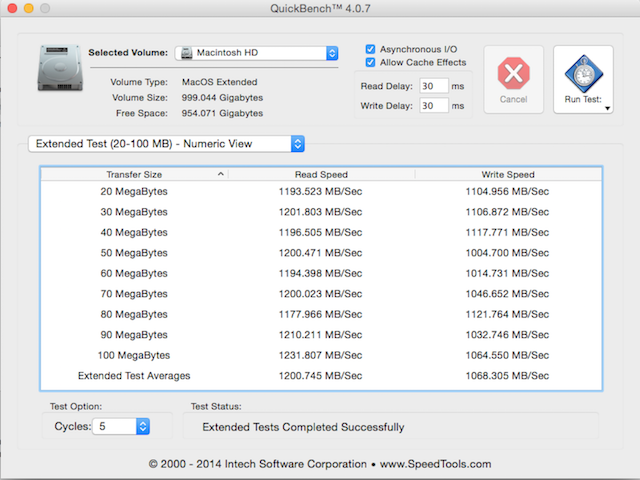Expand the Run Test menu arrow
Image resolution: width=640 pixels, height=480 pixels.
coord(607,108)
